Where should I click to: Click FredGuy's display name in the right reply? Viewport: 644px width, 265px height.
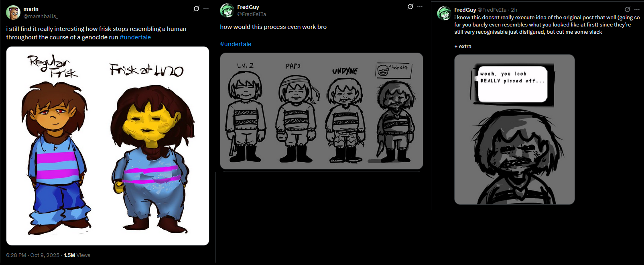tap(465, 10)
